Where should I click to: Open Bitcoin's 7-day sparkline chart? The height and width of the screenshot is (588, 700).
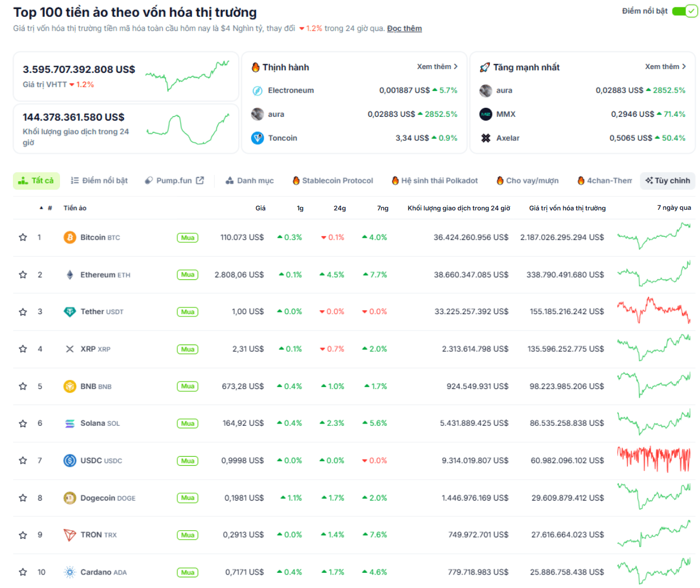[x=653, y=236]
